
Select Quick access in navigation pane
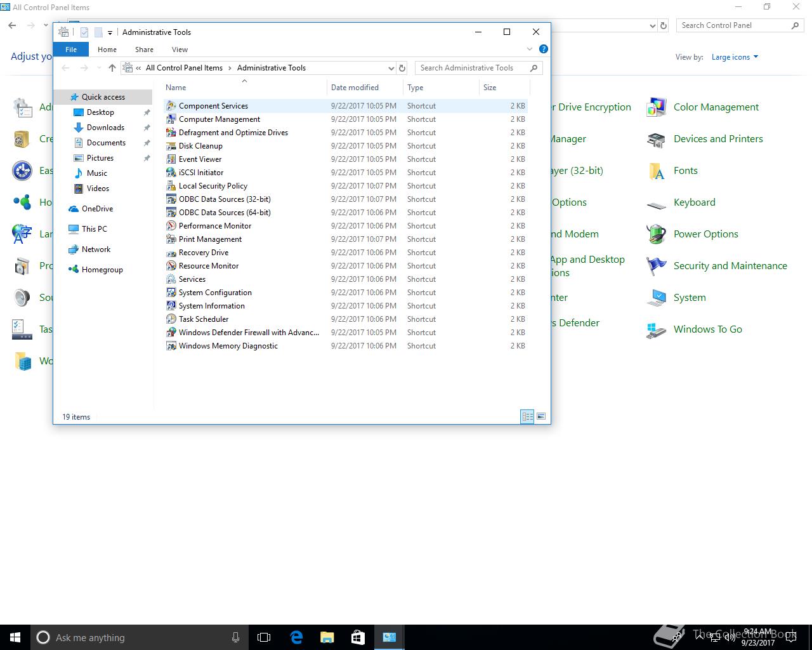pos(103,97)
